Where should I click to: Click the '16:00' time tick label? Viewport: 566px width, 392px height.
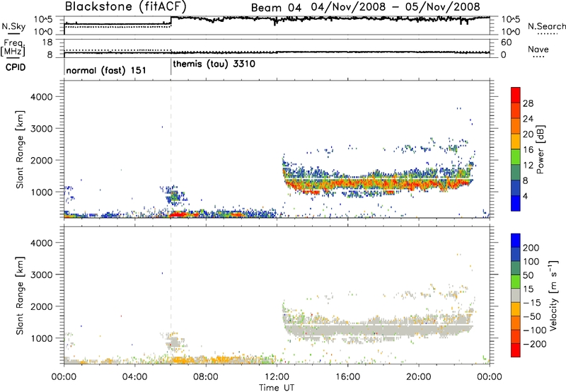(347, 377)
